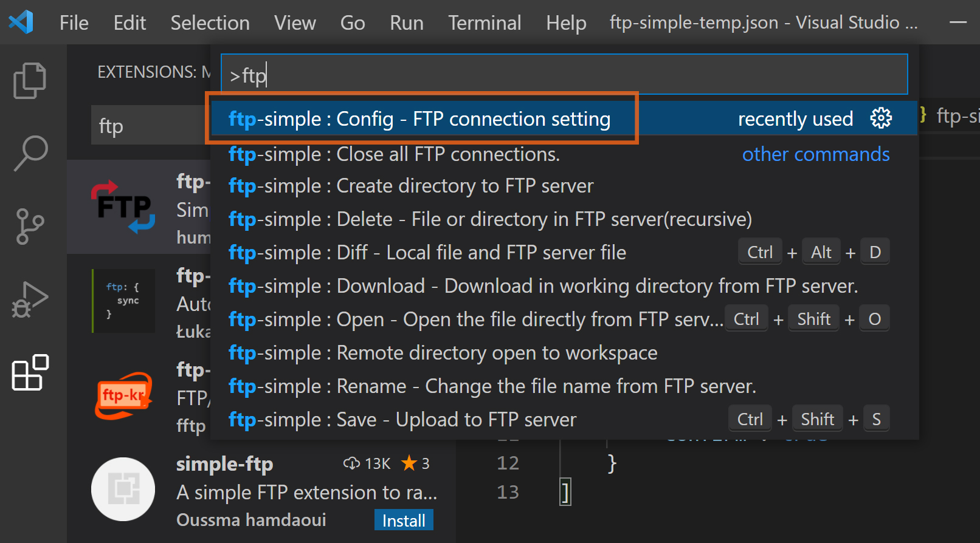980x543 pixels.
Task: Select Config - FTP connection setting command
Action: (x=564, y=118)
